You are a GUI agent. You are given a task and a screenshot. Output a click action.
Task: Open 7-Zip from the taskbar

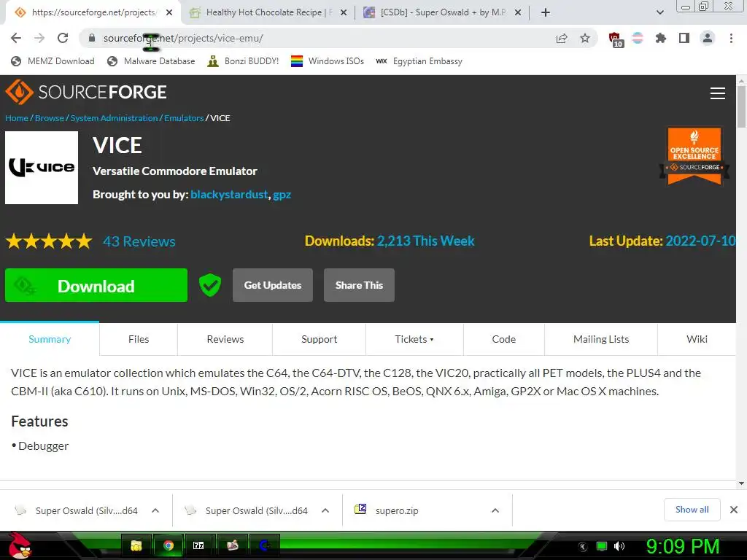[x=198, y=545]
